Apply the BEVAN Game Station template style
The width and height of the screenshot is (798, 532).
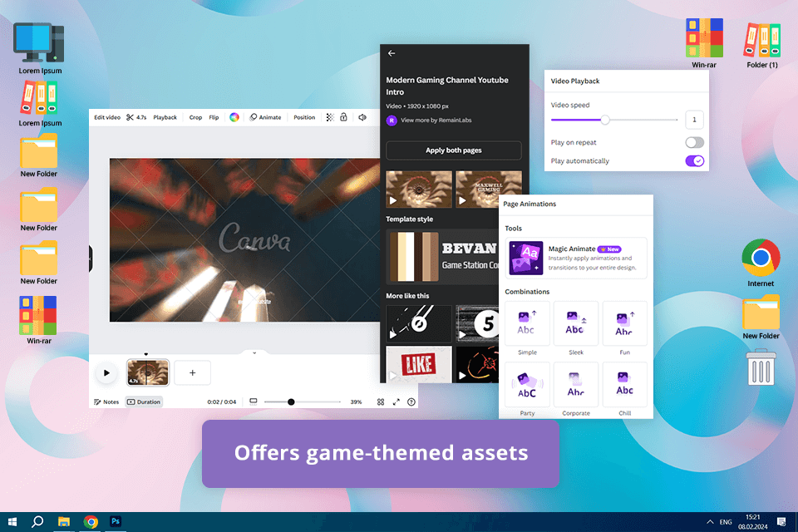[443, 257]
